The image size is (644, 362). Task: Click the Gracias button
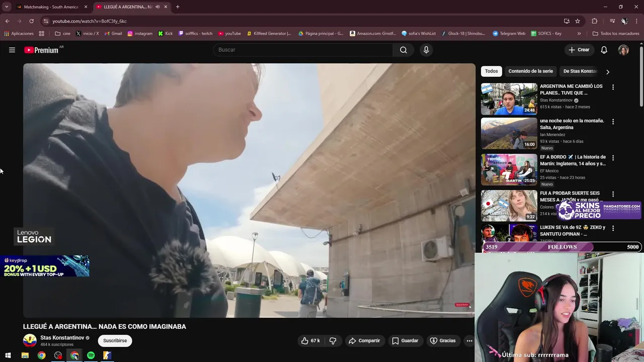point(443,341)
